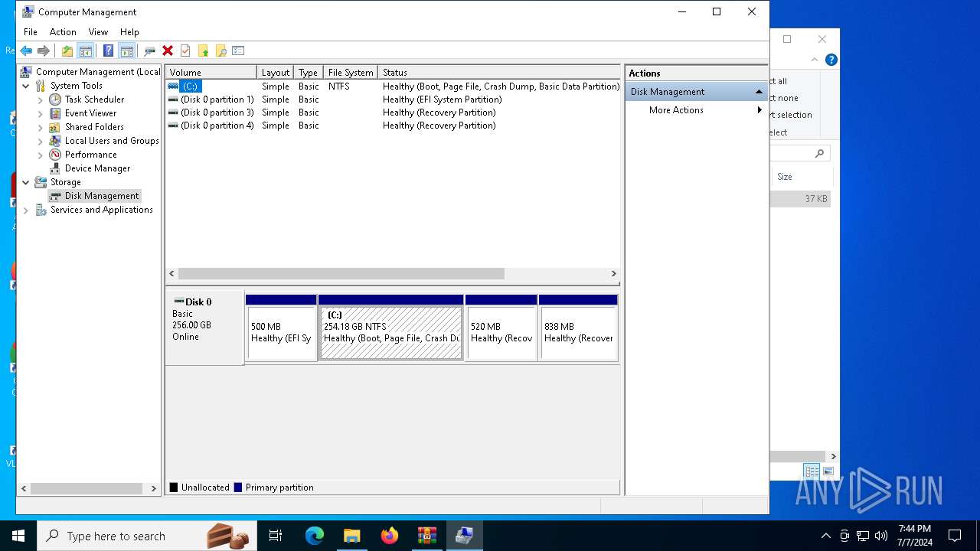Toggle the Show/Hide Action Pane icon
980x551 pixels.
click(x=126, y=51)
